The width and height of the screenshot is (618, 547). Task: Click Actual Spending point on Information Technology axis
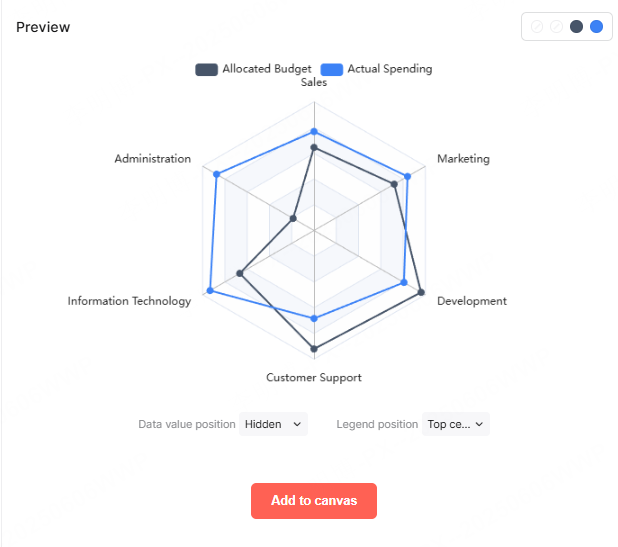click(x=210, y=291)
